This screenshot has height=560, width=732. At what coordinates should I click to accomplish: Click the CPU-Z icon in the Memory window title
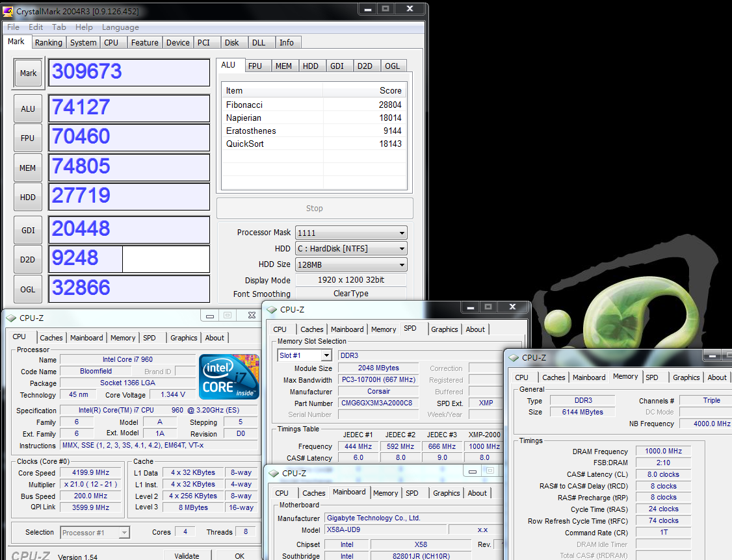click(x=514, y=357)
